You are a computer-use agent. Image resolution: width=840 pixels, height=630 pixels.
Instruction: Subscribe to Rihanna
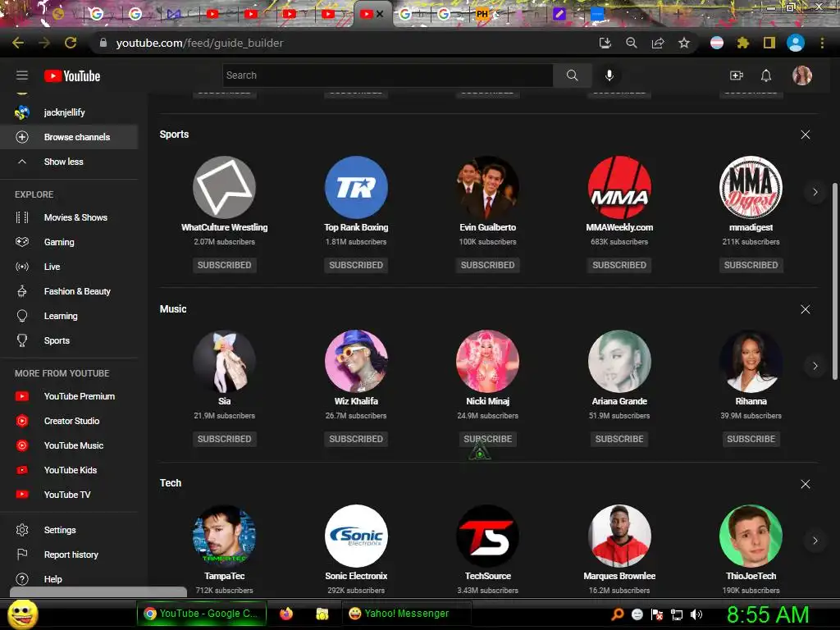coord(751,440)
